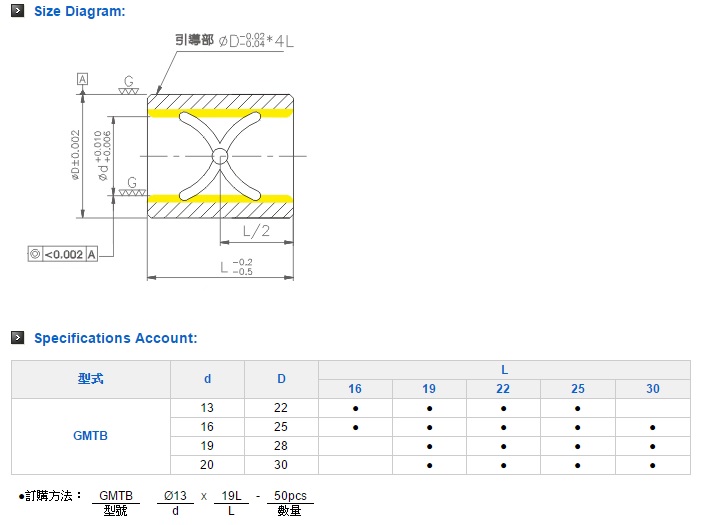The image size is (705, 525).
Task: Click the dot for d 20 at L 19
Action: [x=429, y=465]
